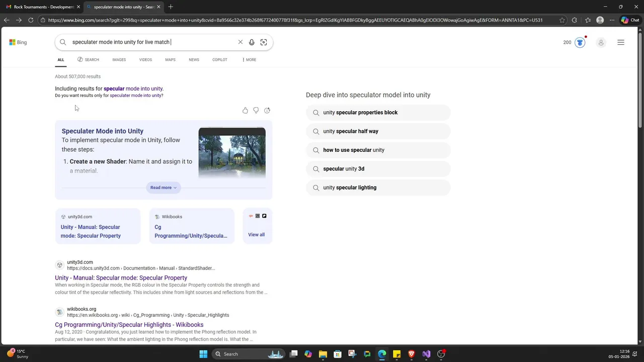Open the Unity Manual source card
The image size is (644, 362).
(x=98, y=226)
